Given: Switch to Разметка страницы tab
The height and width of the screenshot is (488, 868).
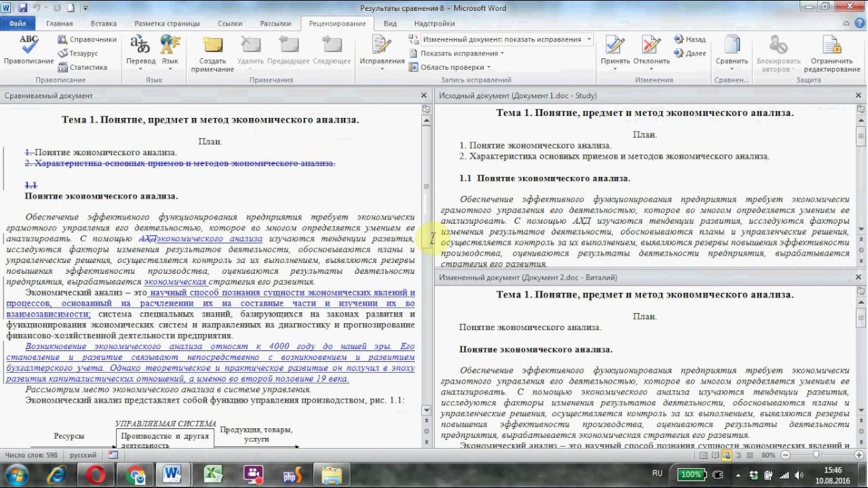Looking at the screenshot, I should [167, 24].
